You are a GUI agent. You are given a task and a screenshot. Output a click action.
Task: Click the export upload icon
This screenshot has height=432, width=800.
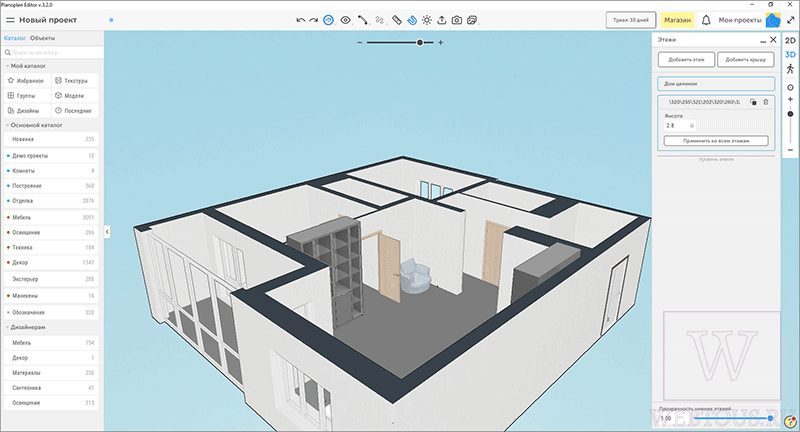point(442,20)
